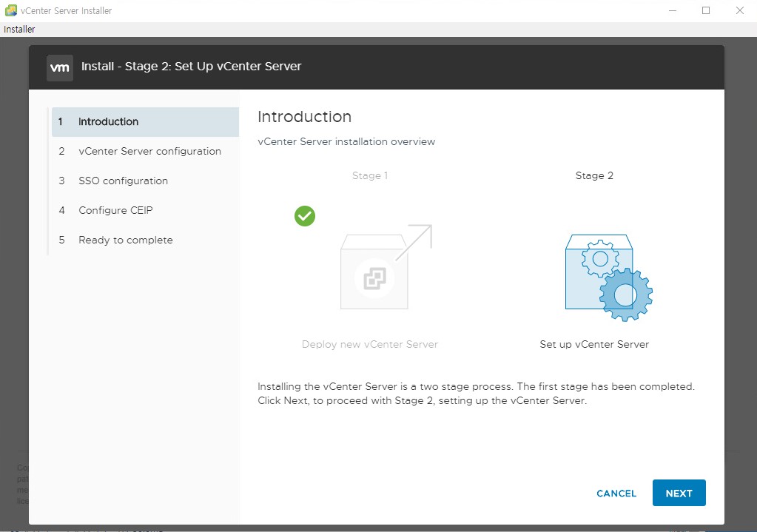
Task: Click the NEXT button
Action: (679, 493)
